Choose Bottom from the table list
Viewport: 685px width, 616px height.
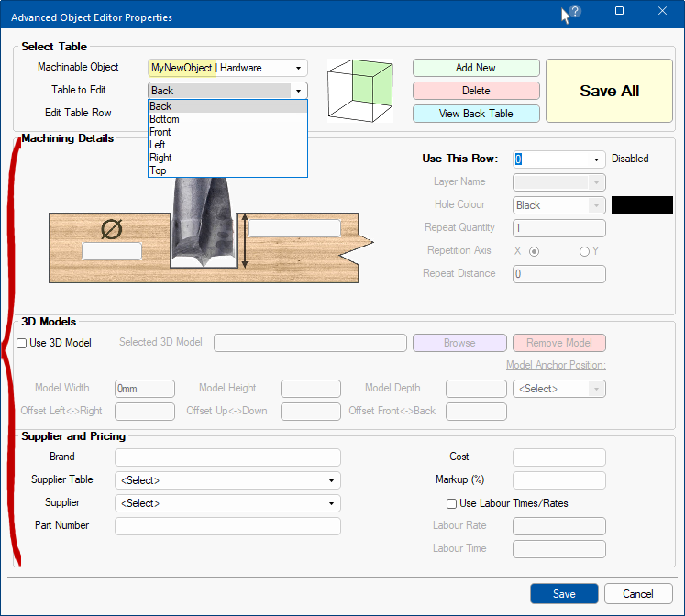click(165, 119)
